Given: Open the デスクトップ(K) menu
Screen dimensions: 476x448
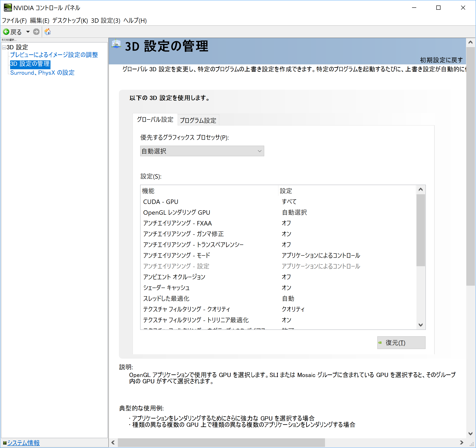Looking at the screenshot, I should click(70, 20).
